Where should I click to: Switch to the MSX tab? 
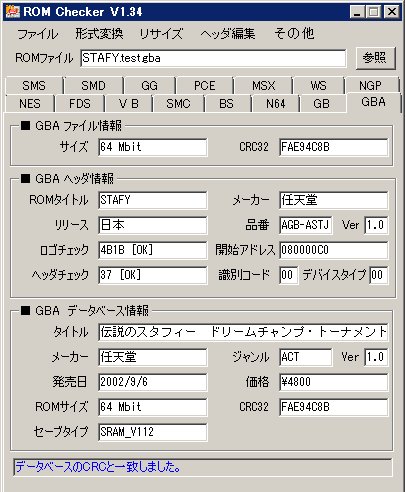pos(264,86)
